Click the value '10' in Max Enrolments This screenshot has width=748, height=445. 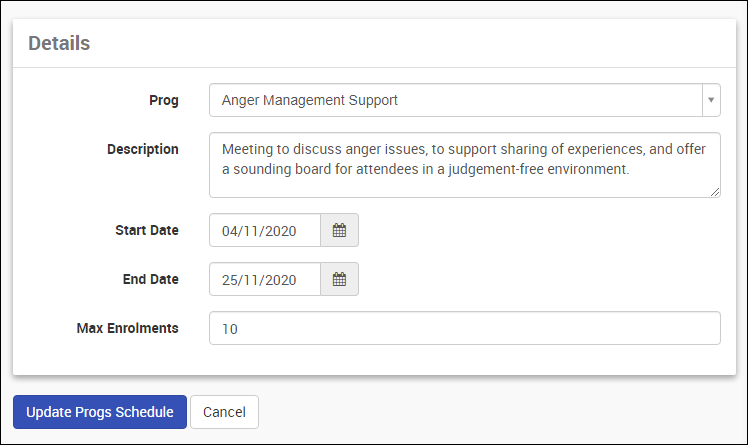point(230,329)
